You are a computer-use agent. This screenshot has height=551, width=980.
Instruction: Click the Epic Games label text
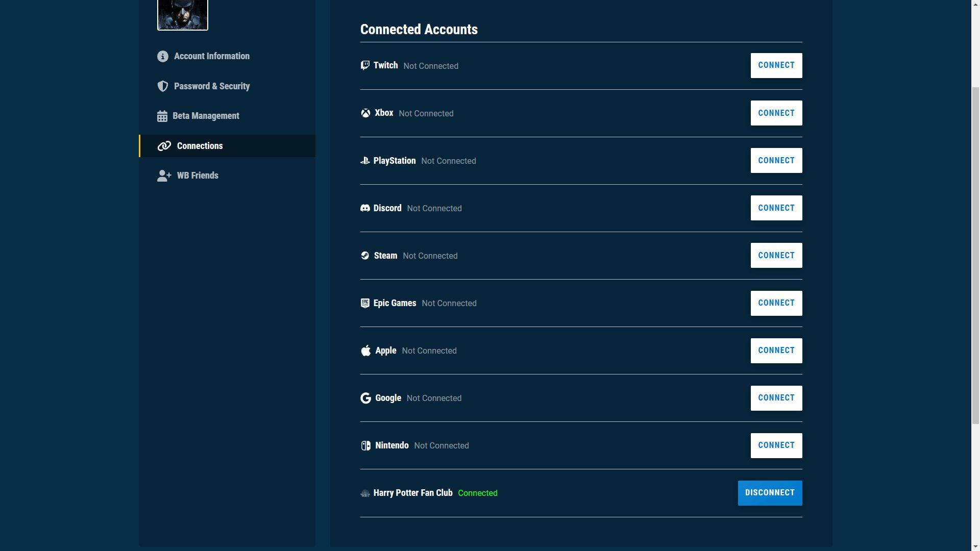(395, 303)
